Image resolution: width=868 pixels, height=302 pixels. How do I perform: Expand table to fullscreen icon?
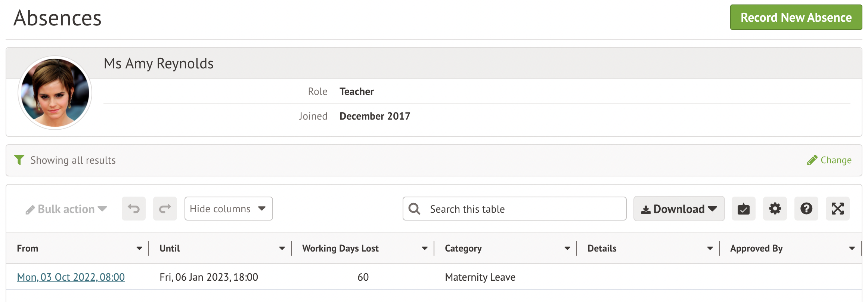(837, 209)
